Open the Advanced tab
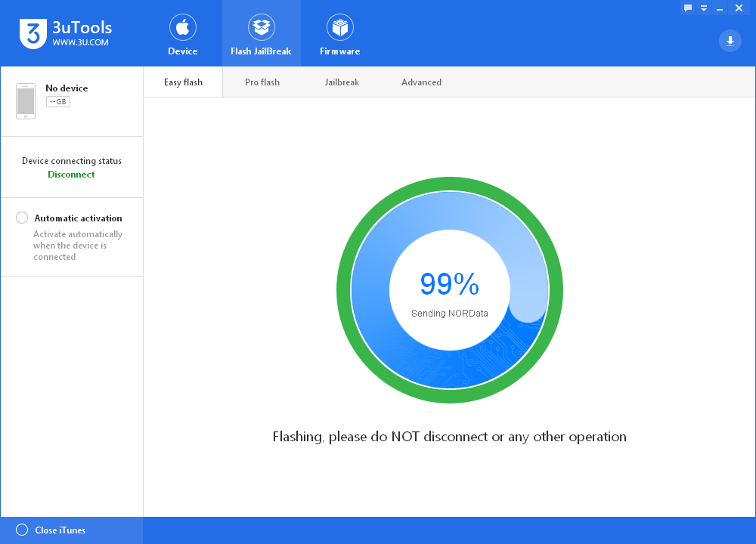 click(x=421, y=82)
